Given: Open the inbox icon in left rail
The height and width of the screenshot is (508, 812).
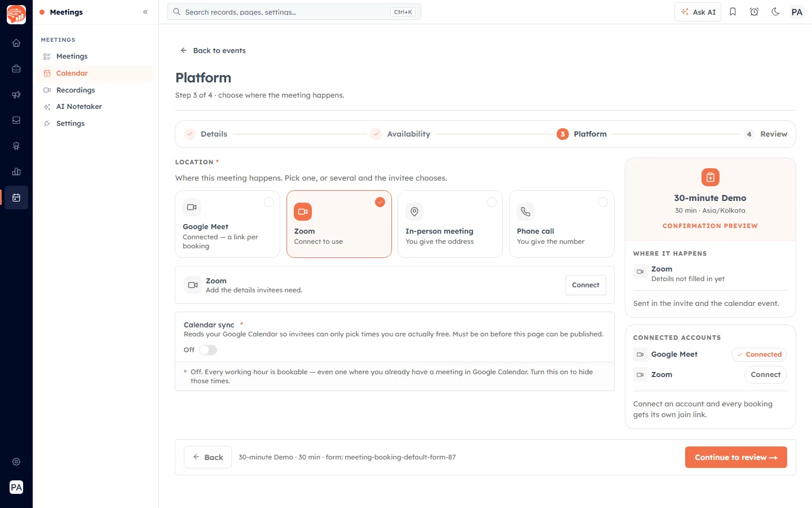Looking at the screenshot, I should [x=16, y=120].
